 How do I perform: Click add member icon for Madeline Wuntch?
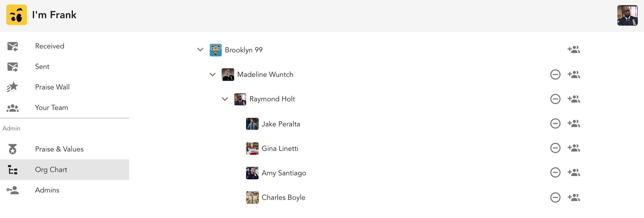[x=574, y=74]
